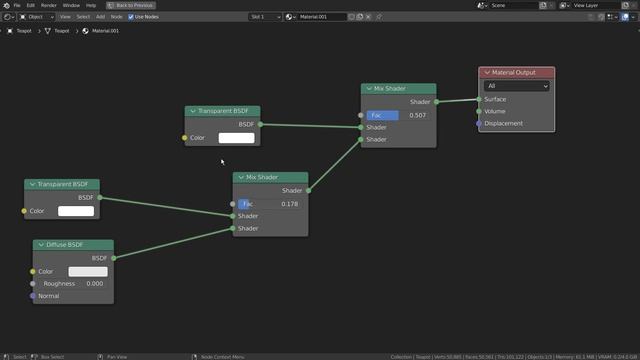The width and height of the screenshot is (640, 360).
Task: Click the Normal input socket on Diffuse BSDF
Action: (33, 296)
